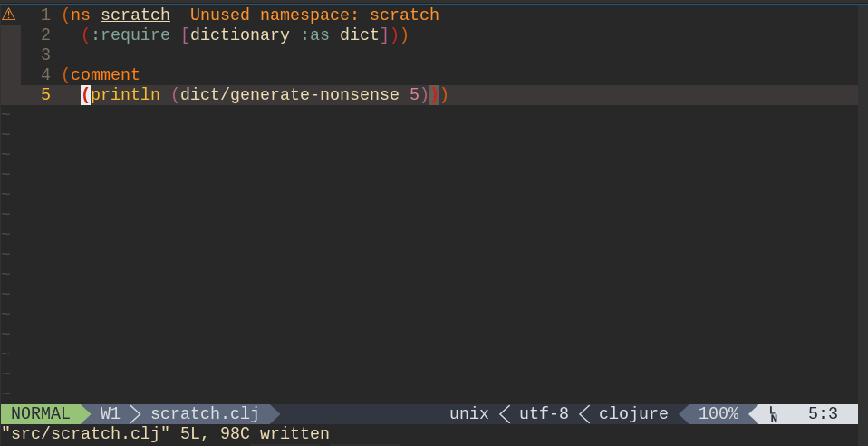The width and height of the screenshot is (868, 446).
Task: Click the scratch.clj filename in the statusline
Action: tap(205, 414)
